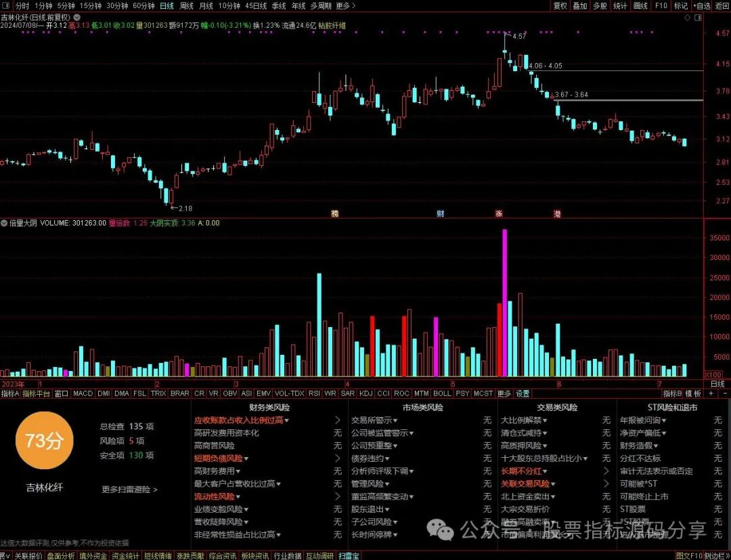731x560 pixels.
Task: Open the 指标平台 tab
Action: coord(36,393)
